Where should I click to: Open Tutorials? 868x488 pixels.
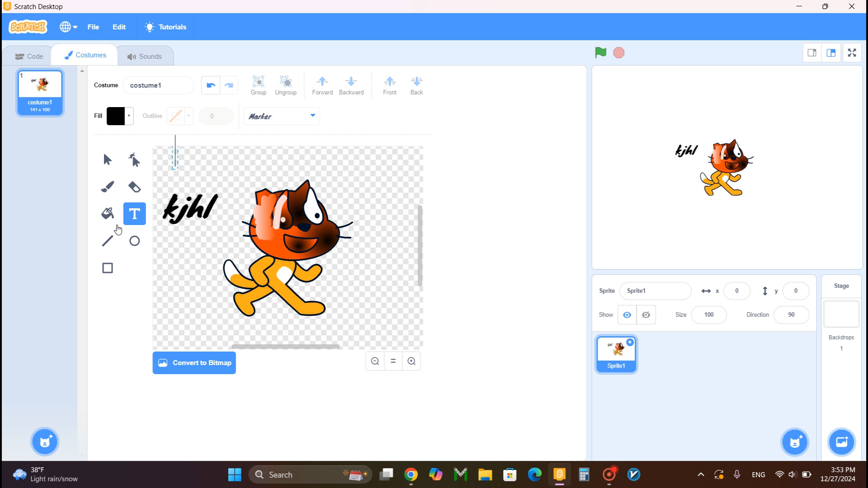165,27
